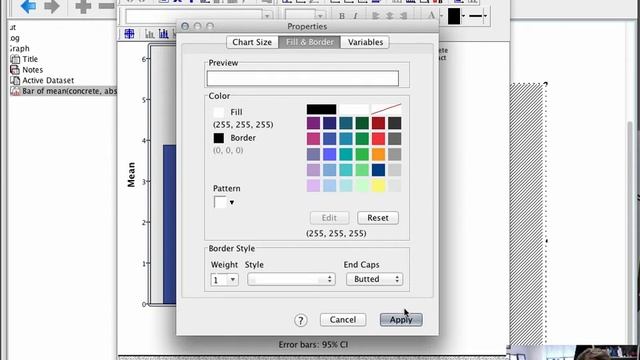The width and height of the screenshot is (640, 360).
Task: Click the bar chart icon in outline
Action: click(x=15, y=91)
